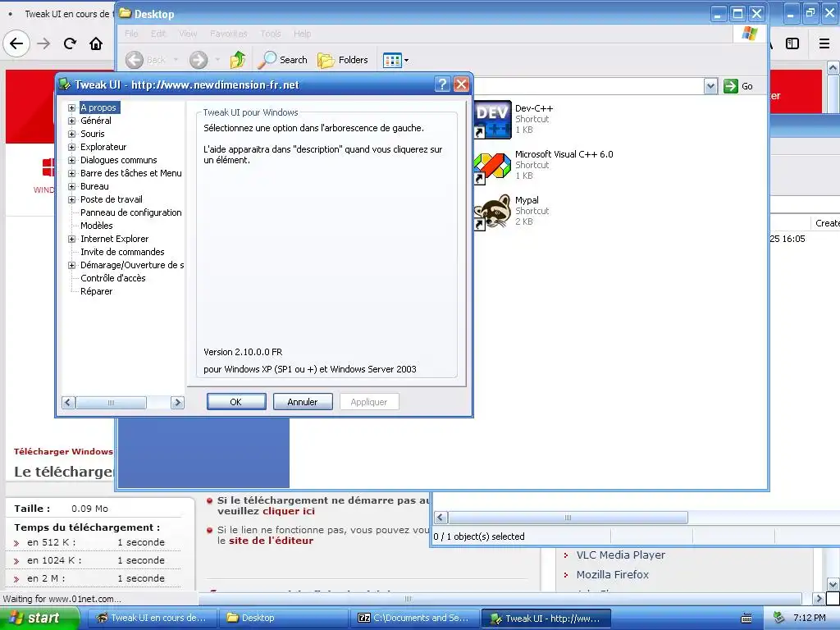Expand Dialogues communs tree node
The width and height of the screenshot is (840, 630).
pos(72,160)
